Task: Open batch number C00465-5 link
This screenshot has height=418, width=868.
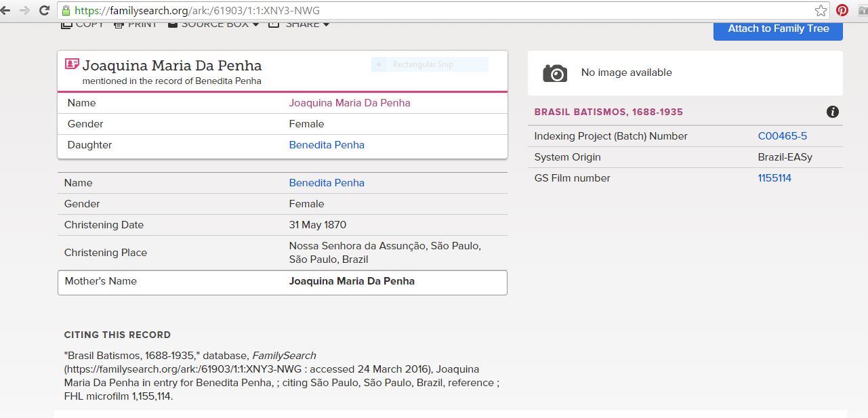Action: click(x=782, y=136)
